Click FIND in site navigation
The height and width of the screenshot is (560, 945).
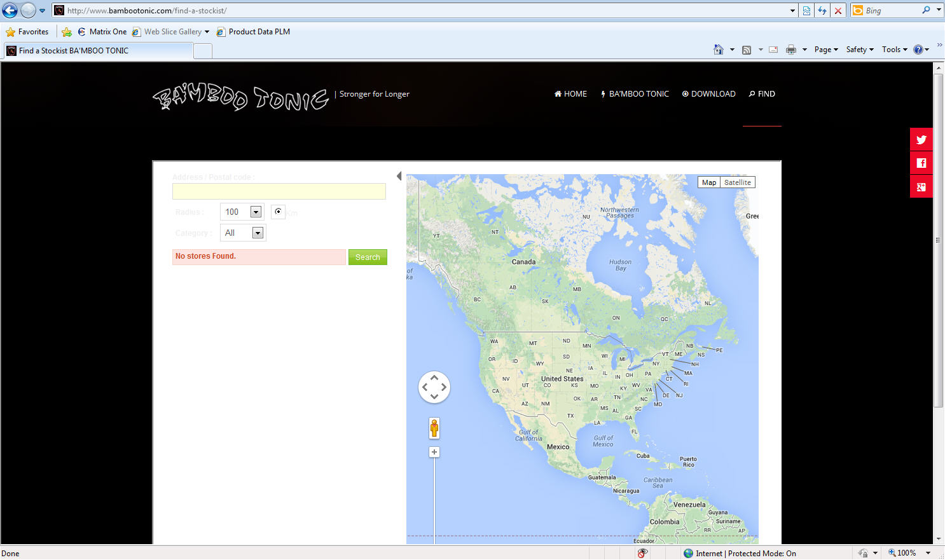[762, 94]
